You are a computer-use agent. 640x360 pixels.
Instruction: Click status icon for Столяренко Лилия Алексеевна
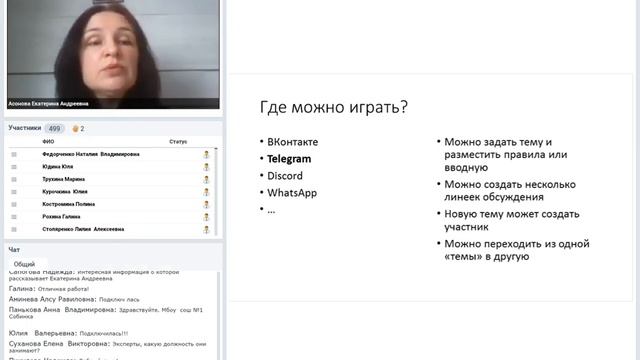[x=206, y=229]
